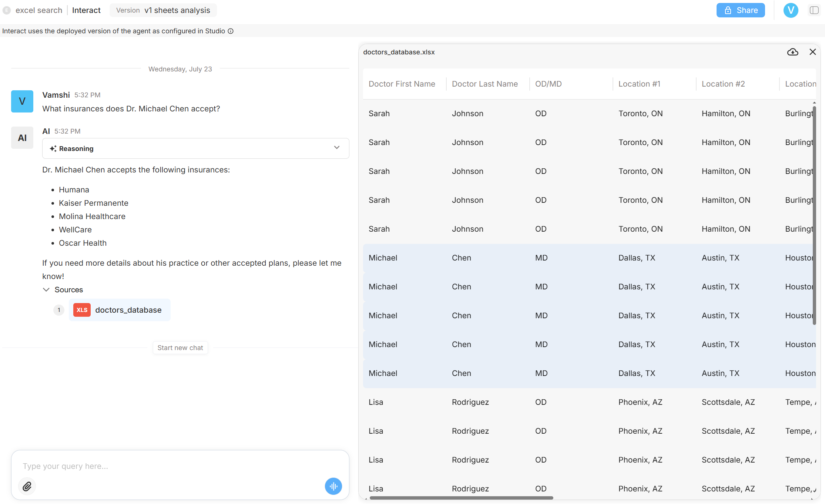
Task: Toggle the side panel layout icon
Action: pos(814,10)
